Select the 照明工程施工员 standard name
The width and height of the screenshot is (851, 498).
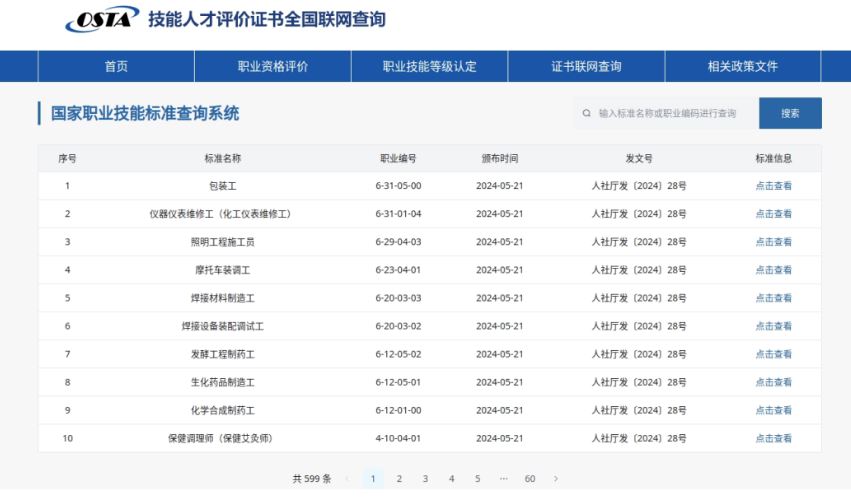[223, 242]
